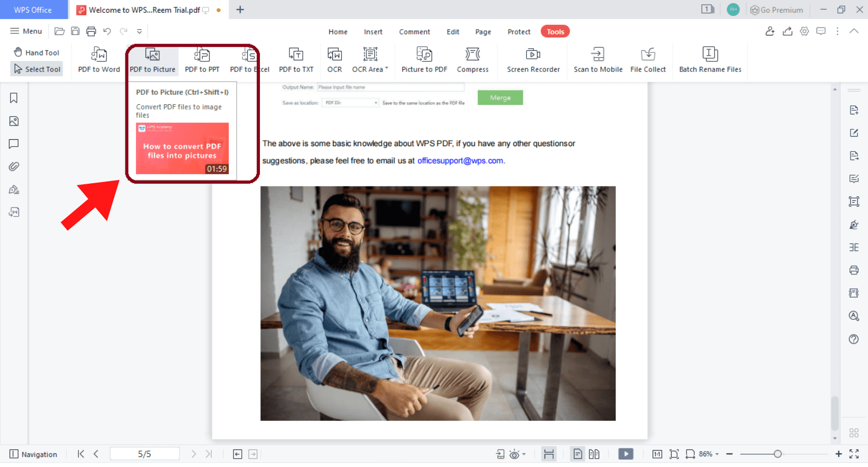The height and width of the screenshot is (467, 868).
Task: Open the main Menu
Action: 26,31
